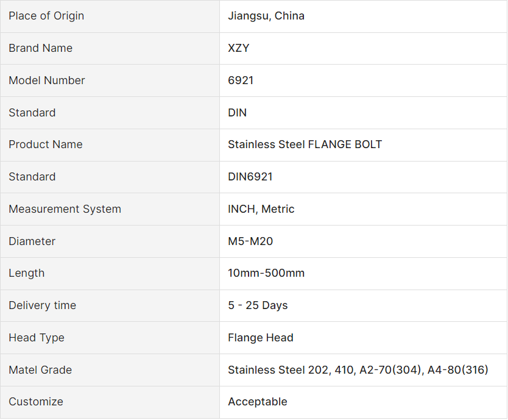Click the Diameter label
The height and width of the screenshot is (420, 508).
[x=32, y=241]
